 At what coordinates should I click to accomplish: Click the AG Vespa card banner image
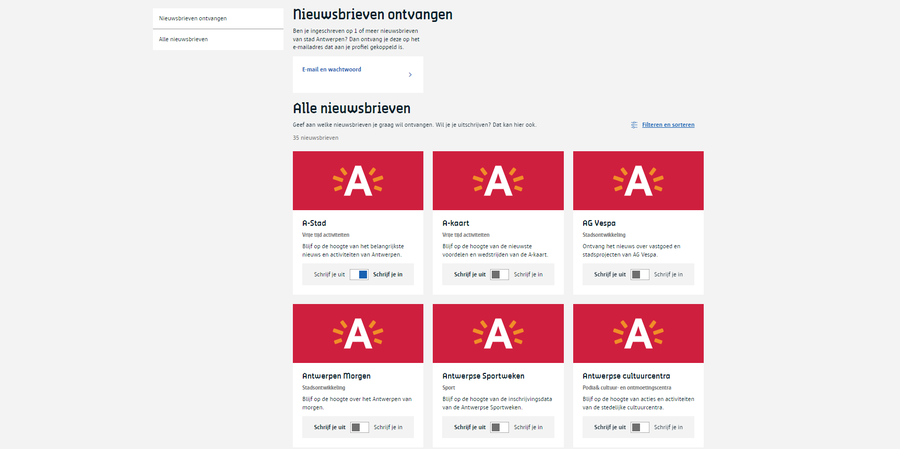pos(638,180)
